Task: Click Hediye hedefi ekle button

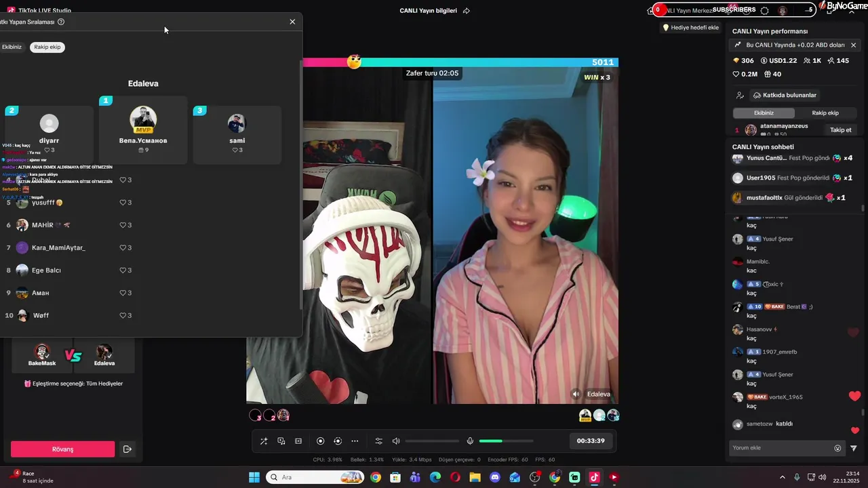Action: pos(690,28)
